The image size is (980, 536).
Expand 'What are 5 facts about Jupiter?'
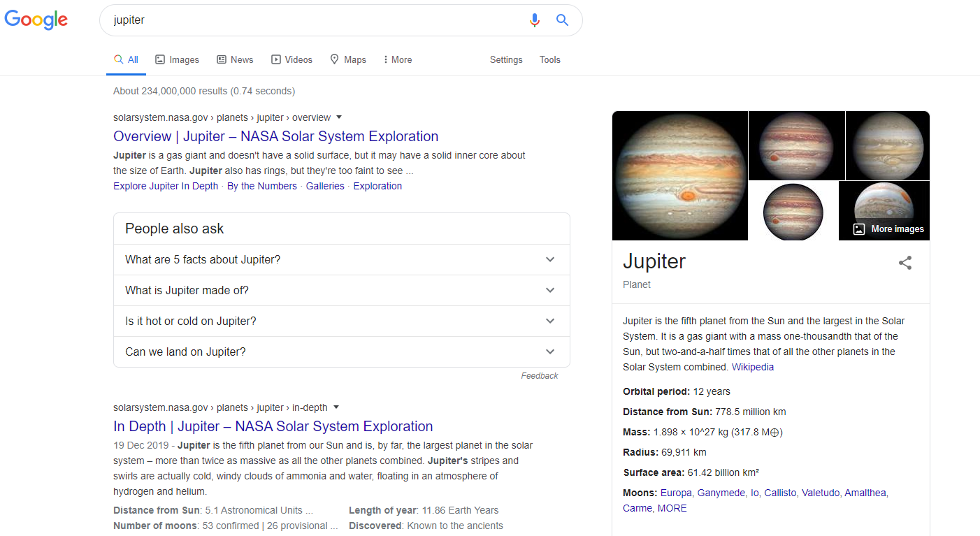(341, 259)
